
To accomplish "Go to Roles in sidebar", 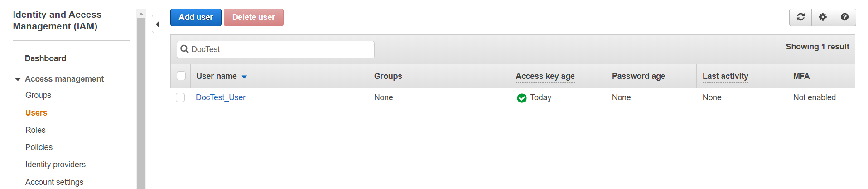I will tap(35, 130).
